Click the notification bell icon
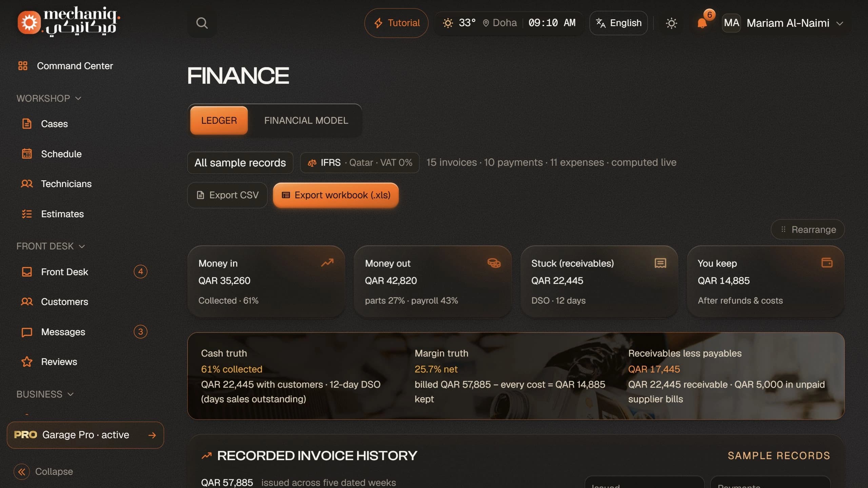This screenshot has width=868, height=488. tap(702, 23)
